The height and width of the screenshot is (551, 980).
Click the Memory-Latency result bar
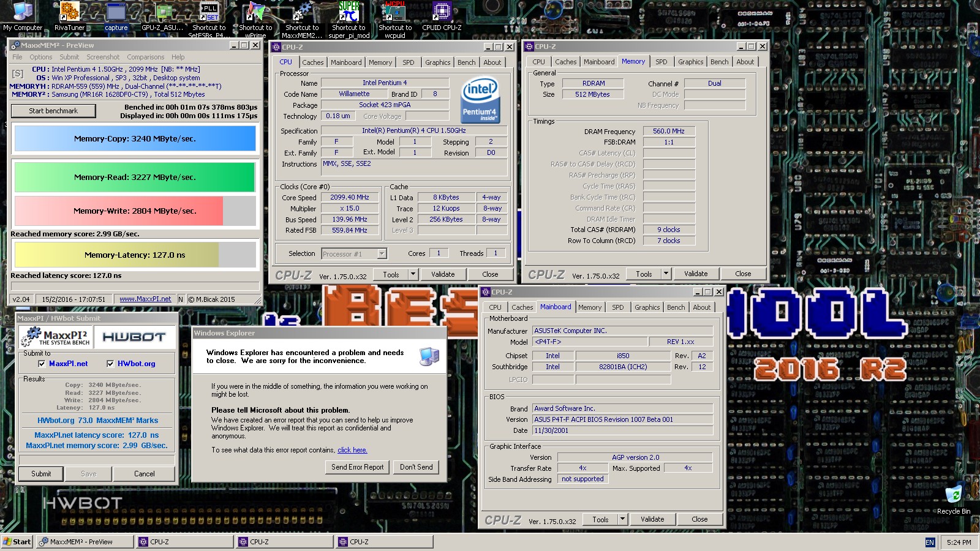(135, 255)
